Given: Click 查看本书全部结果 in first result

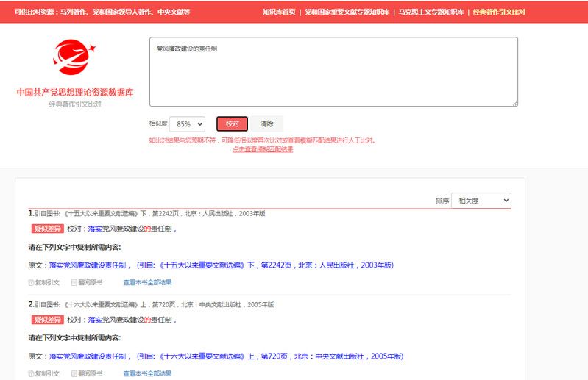Looking at the screenshot, I should click(x=147, y=282).
